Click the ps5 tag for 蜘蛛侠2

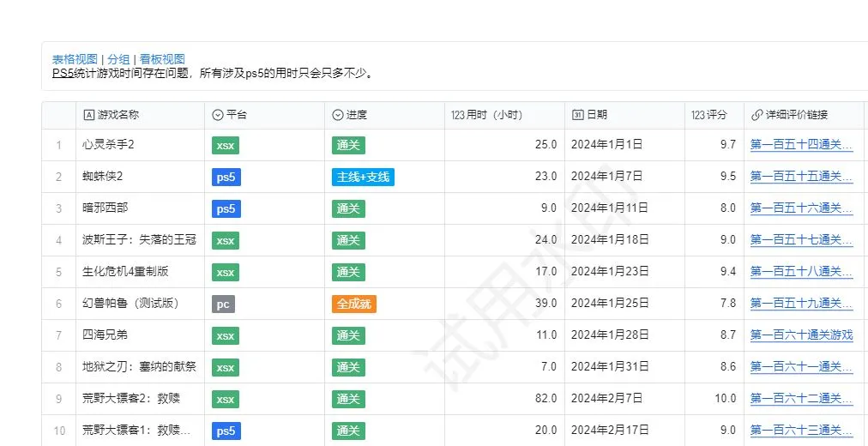point(226,177)
